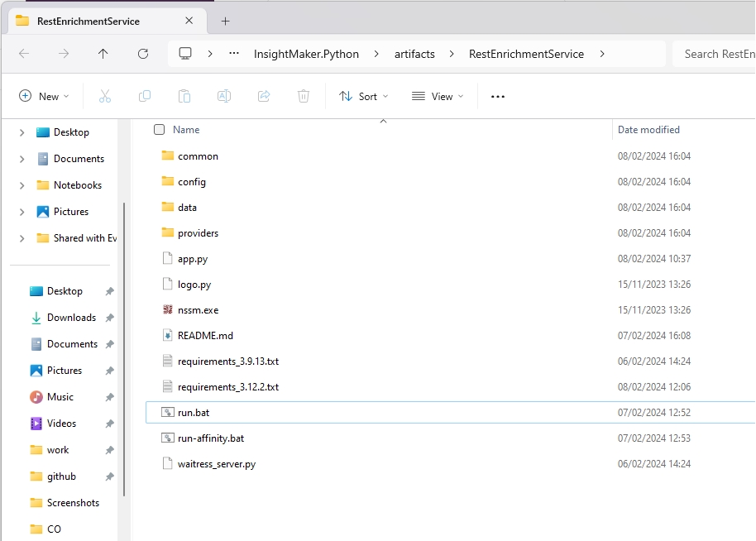Click the Delete trash icon
This screenshot has height=541, width=756.
[304, 97]
